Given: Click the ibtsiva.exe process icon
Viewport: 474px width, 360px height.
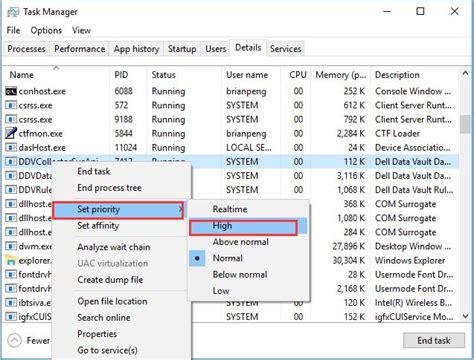Looking at the screenshot, I should pos(11,303).
